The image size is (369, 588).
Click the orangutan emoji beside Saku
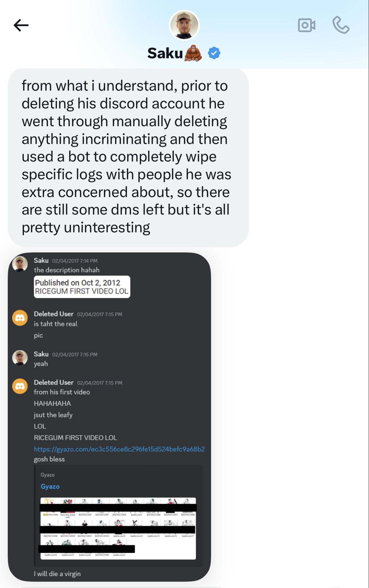(x=193, y=53)
